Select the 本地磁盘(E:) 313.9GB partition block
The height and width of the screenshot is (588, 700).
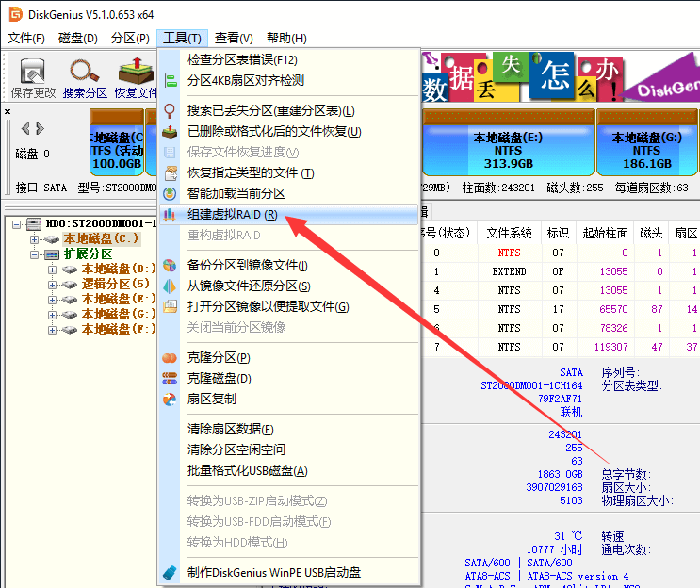pos(508,143)
